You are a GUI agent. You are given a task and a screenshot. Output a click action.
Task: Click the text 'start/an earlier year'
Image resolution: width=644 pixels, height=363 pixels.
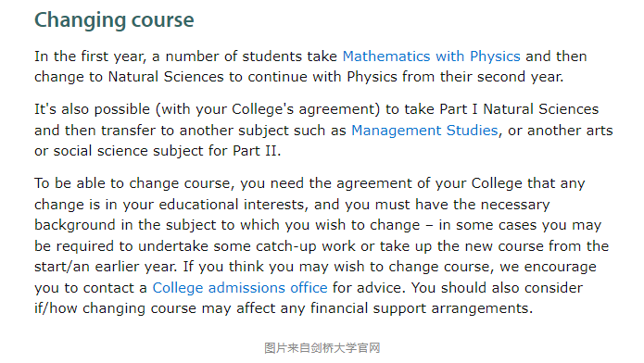(x=105, y=267)
